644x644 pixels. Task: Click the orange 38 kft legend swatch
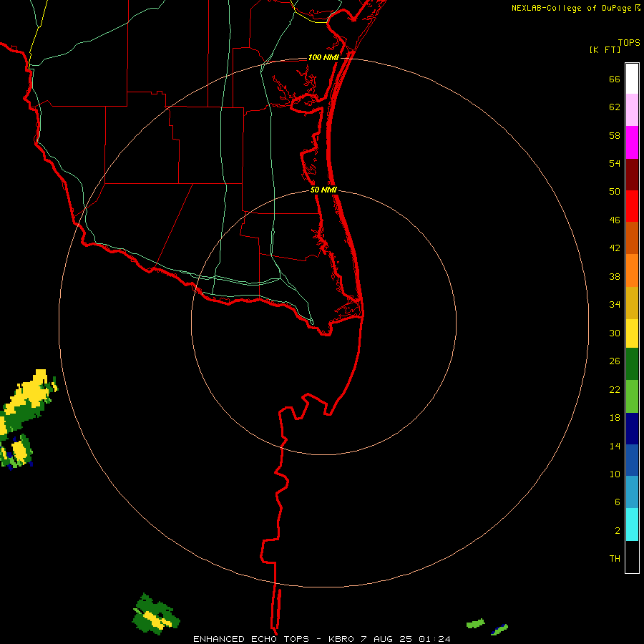[x=632, y=270]
